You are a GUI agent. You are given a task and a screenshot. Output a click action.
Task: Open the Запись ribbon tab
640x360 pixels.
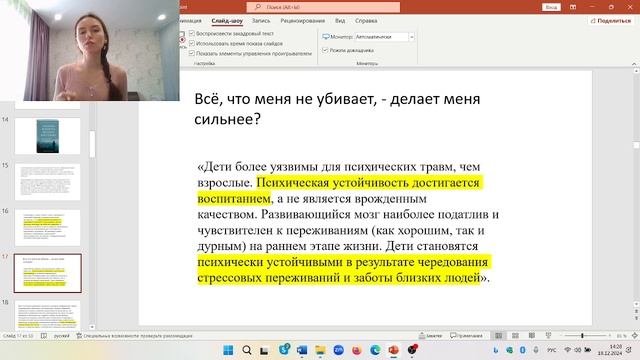(261, 20)
